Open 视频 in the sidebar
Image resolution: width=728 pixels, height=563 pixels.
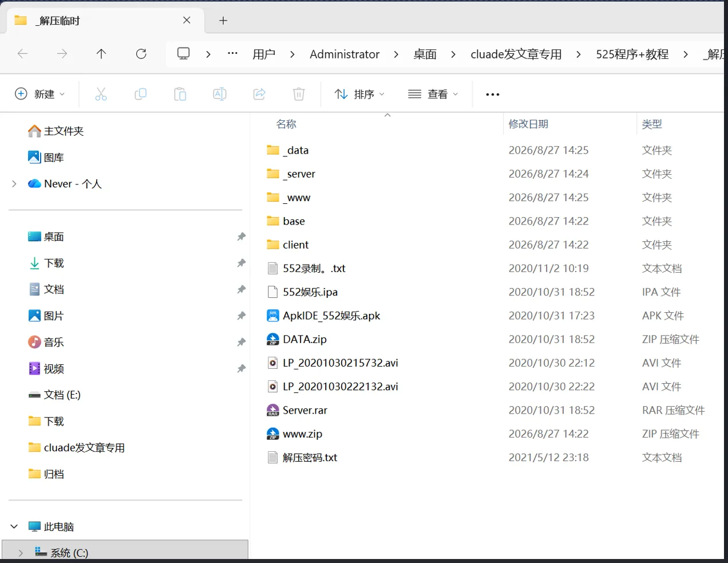click(46, 368)
